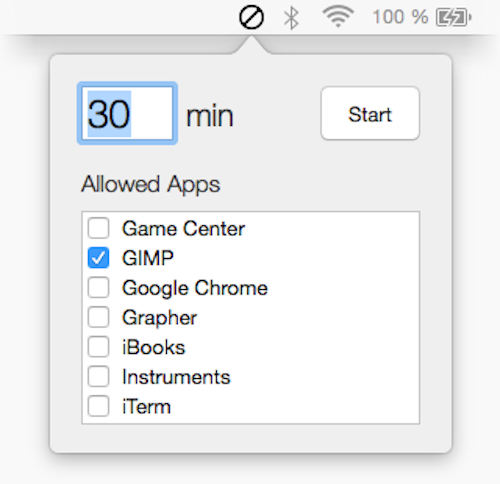Start the 30 minute session
This screenshot has height=484, width=500.
pos(370,113)
